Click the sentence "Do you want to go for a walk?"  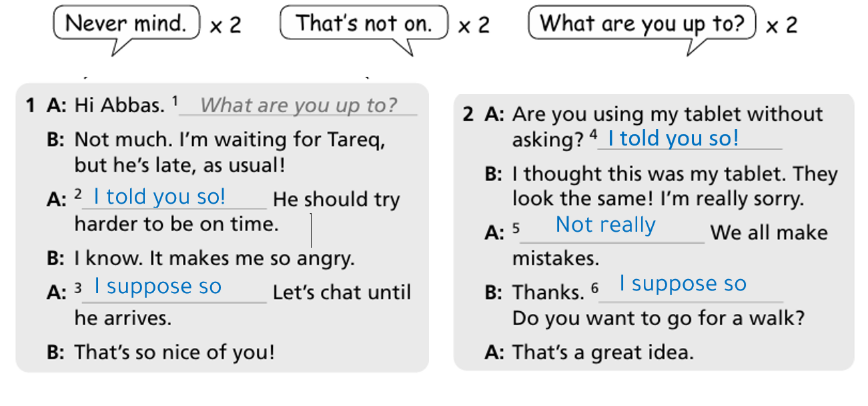click(x=659, y=319)
